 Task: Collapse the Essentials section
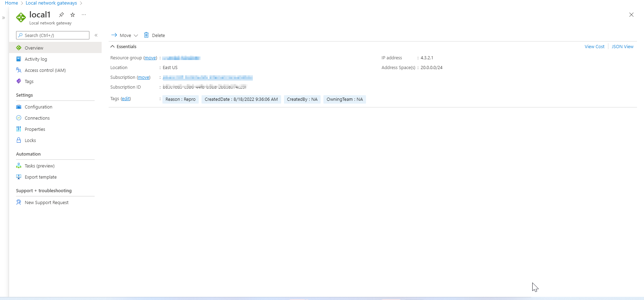(112, 46)
